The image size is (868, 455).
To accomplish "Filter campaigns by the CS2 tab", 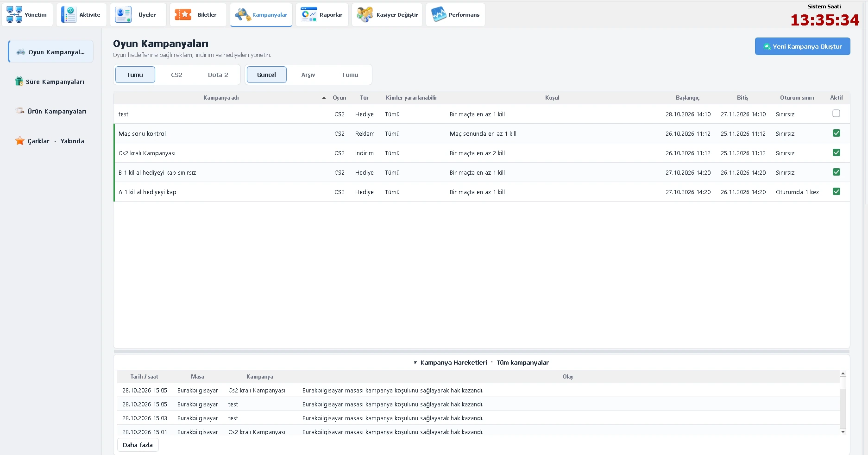I will click(x=176, y=75).
